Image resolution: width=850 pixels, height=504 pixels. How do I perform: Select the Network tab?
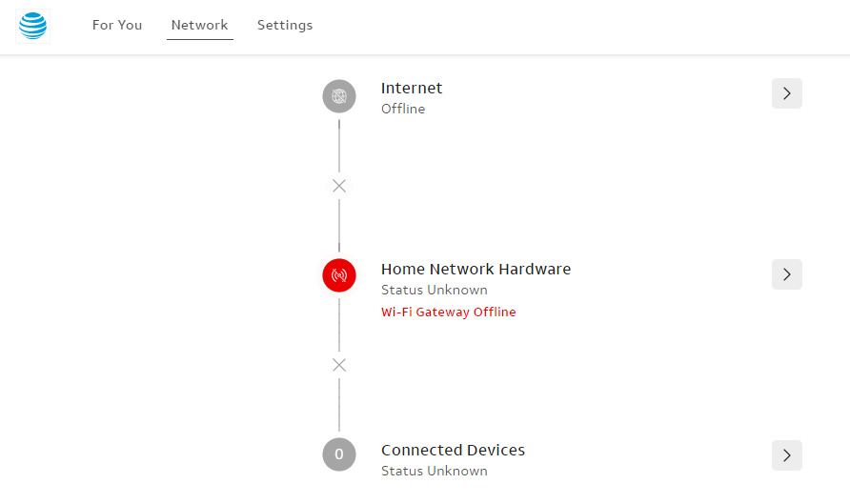point(199,25)
